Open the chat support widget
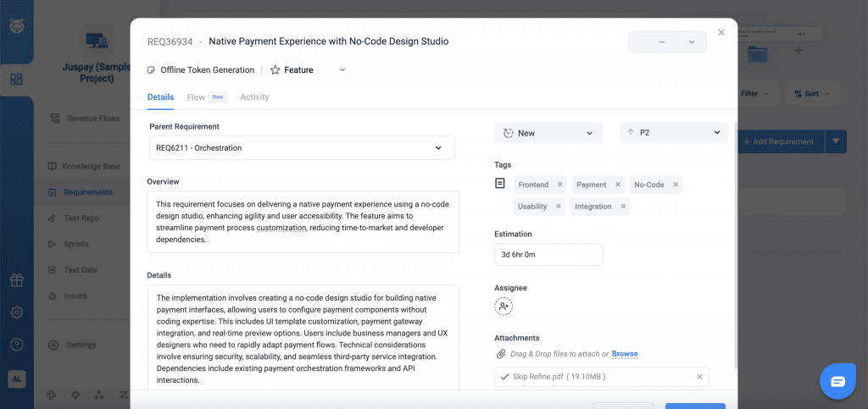 pyautogui.click(x=837, y=382)
